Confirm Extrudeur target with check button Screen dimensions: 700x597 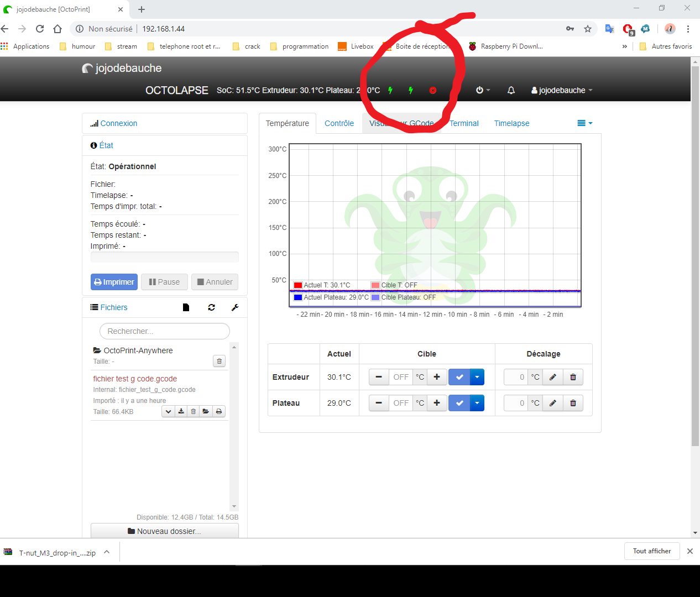[x=459, y=377]
